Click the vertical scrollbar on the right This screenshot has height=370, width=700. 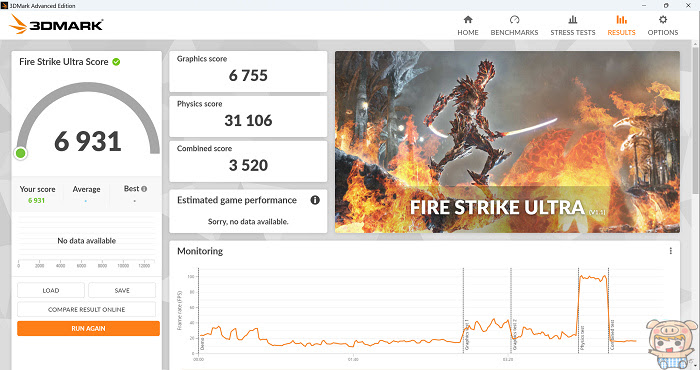point(696,121)
